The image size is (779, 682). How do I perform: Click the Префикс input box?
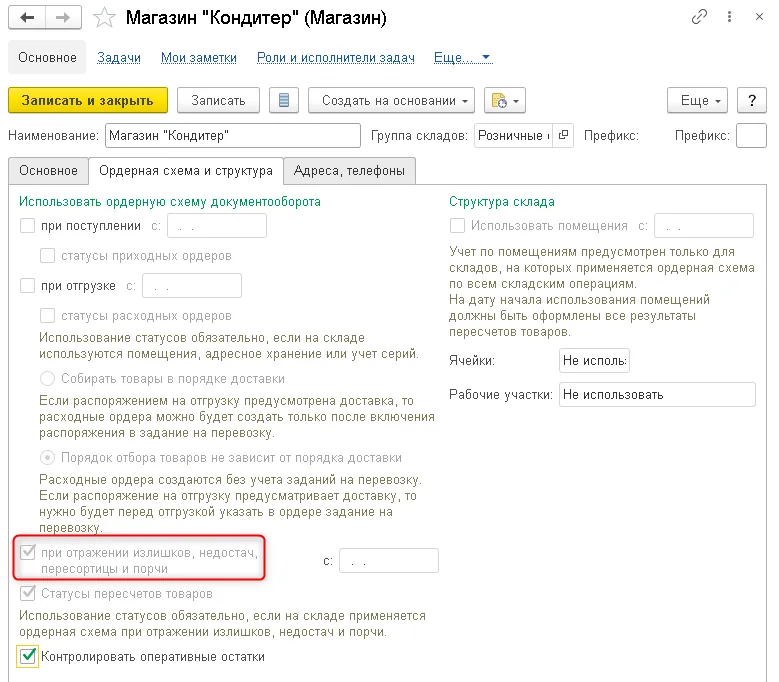click(751, 136)
